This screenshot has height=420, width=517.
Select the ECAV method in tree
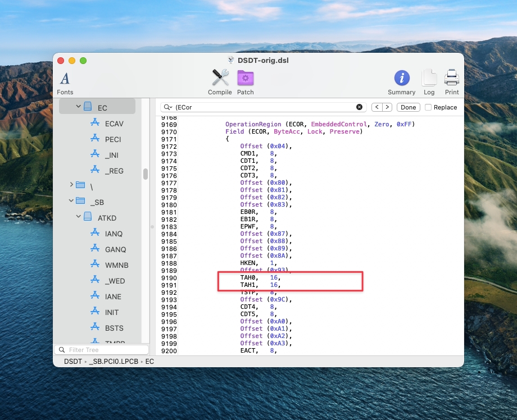pos(114,124)
